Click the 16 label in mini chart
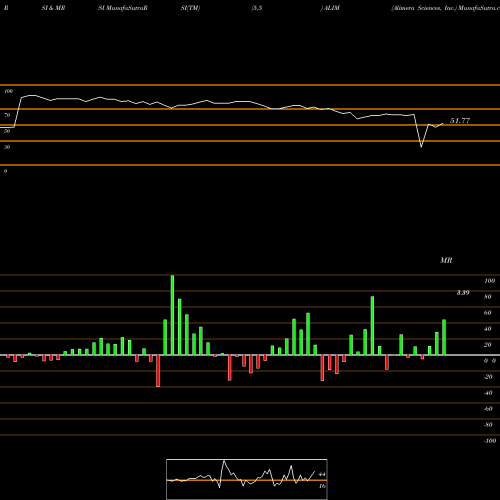The image size is (500, 500). pyautogui.click(x=322, y=486)
